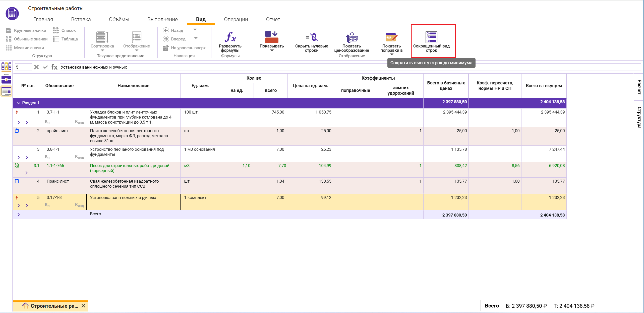This screenshot has width=644, height=313.
Task: Click the binders icon in left sidebar
Action: click(x=6, y=67)
